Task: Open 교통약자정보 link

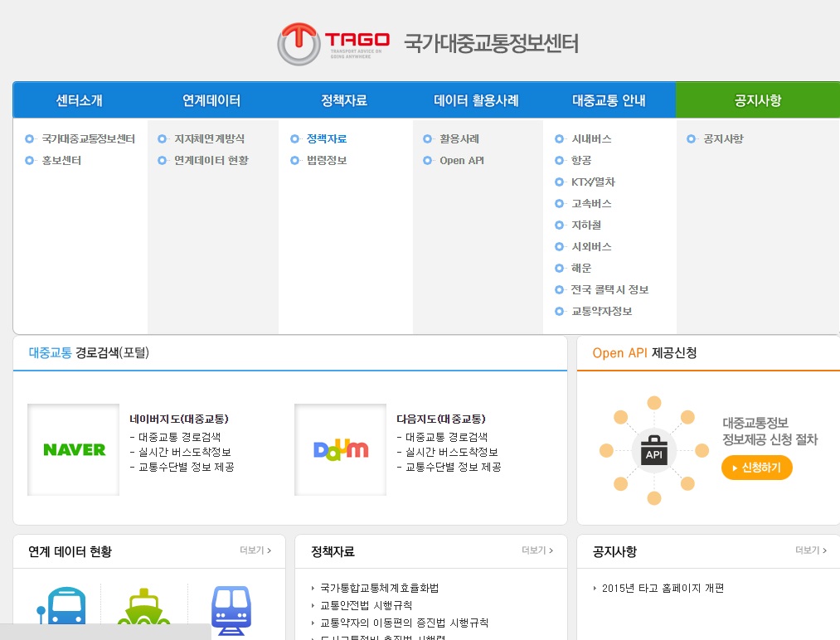Action: coord(602,311)
